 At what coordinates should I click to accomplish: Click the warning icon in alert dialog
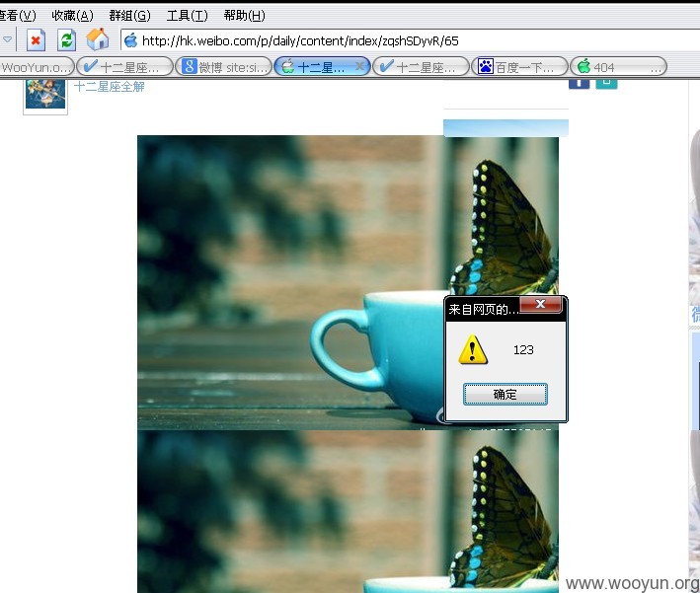click(473, 349)
